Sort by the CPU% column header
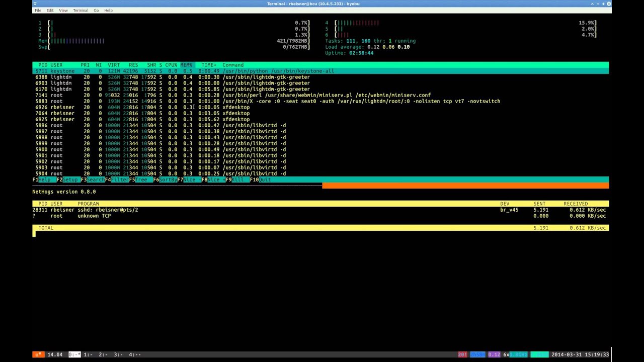 click(171, 65)
